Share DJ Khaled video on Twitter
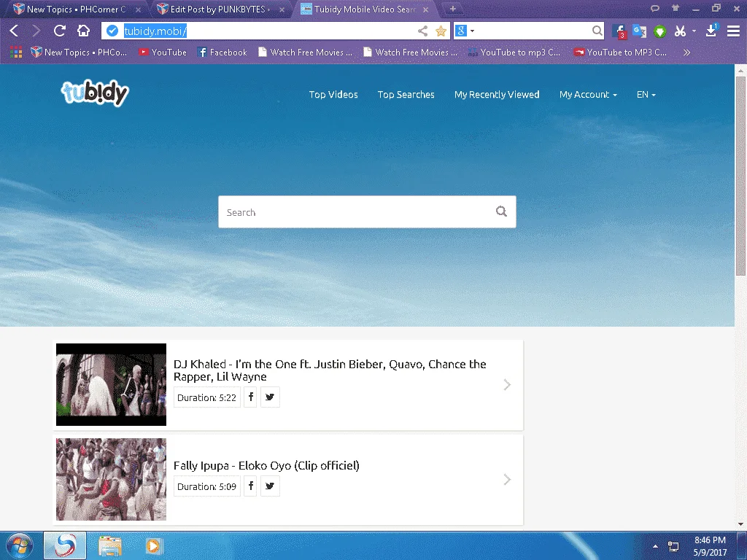This screenshot has height=560, width=747. click(x=270, y=397)
